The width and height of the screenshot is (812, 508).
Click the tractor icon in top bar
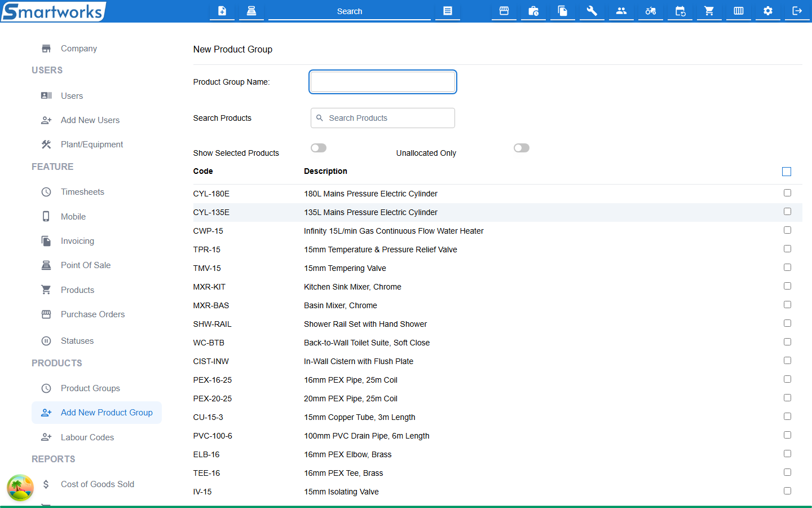pos(651,11)
